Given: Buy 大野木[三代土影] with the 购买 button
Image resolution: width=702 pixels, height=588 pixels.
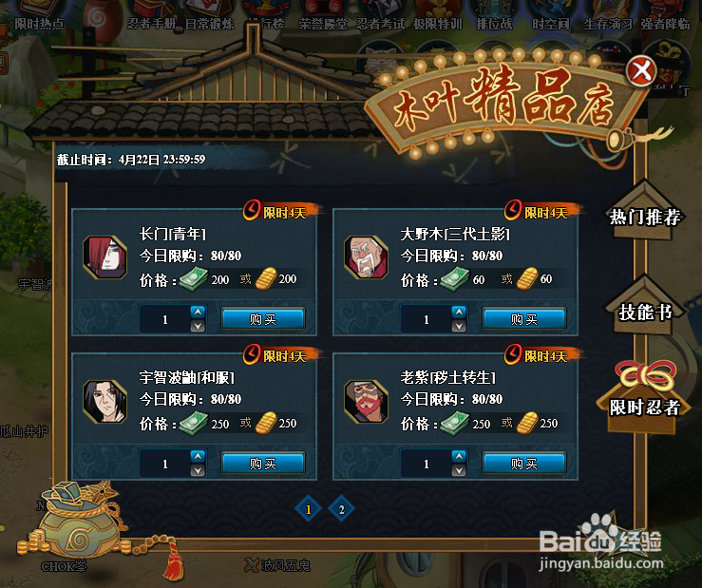Looking at the screenshot, I should pyautogui.click(x=524, y=319).
